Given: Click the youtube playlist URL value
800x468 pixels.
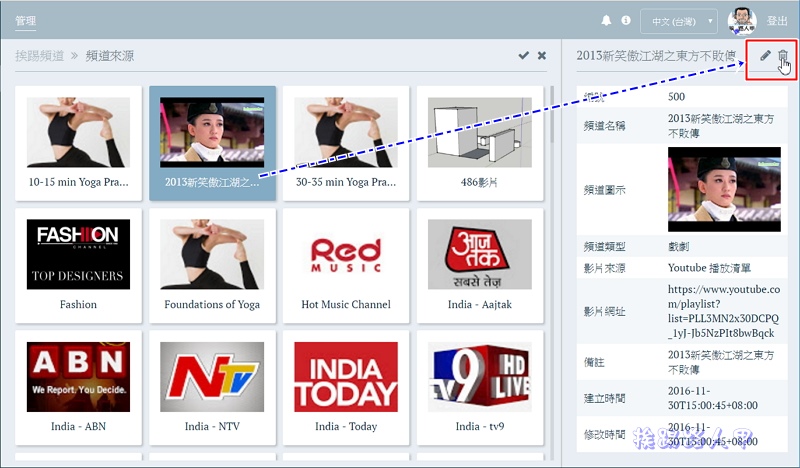Looking at the screenshot, I should 723,311.
